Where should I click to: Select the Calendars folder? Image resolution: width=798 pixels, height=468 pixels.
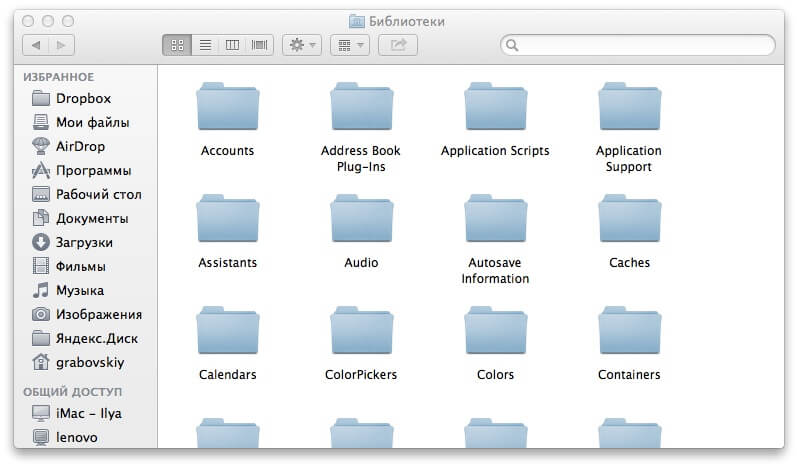(x=227, y=343)
